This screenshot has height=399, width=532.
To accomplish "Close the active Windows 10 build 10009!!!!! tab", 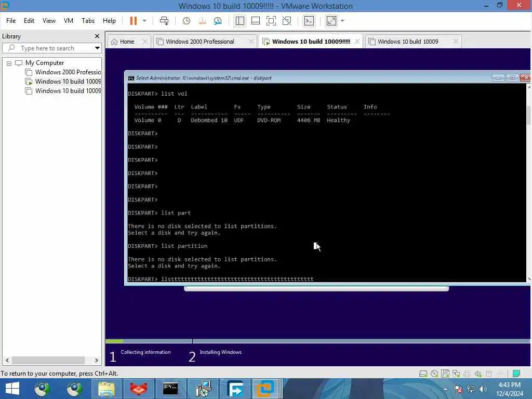I will pyautogui.click(x=357, y=42).
